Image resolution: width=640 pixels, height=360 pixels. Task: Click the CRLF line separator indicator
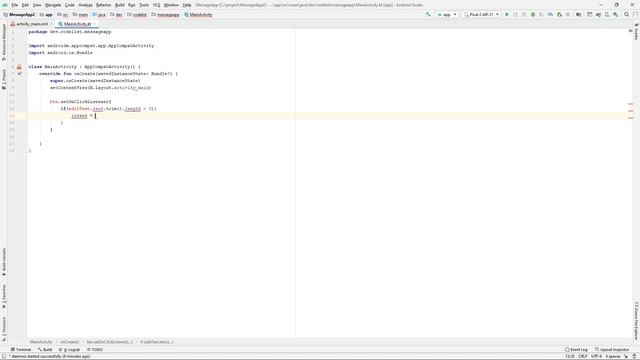click(x=582, y=356)
